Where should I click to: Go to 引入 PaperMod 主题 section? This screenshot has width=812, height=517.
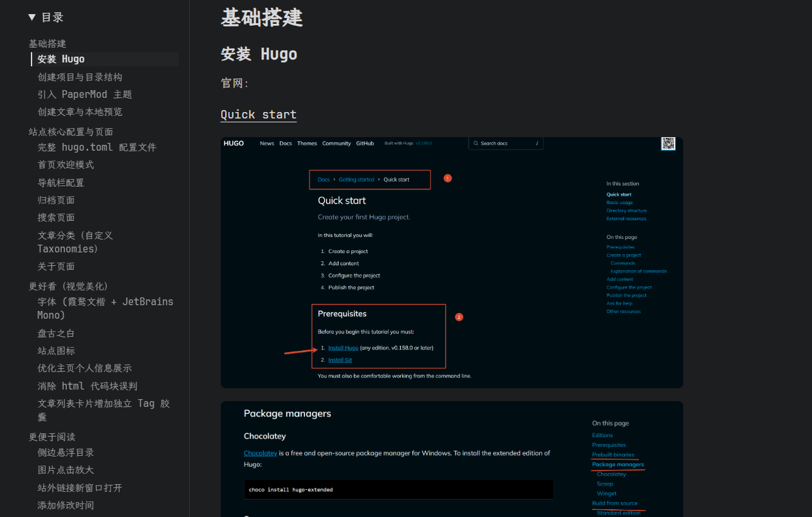85,95
